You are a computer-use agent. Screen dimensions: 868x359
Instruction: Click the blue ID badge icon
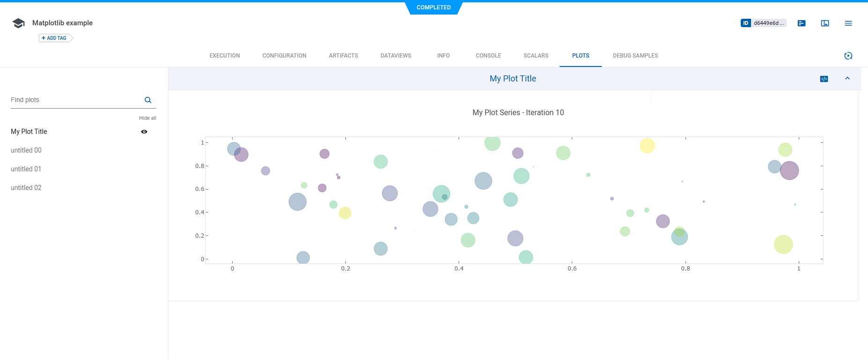point(746,23)
